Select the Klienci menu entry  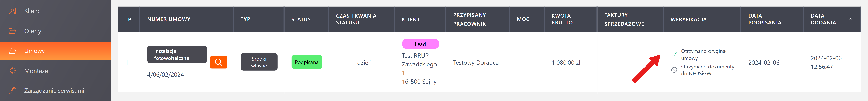[33, 11]
